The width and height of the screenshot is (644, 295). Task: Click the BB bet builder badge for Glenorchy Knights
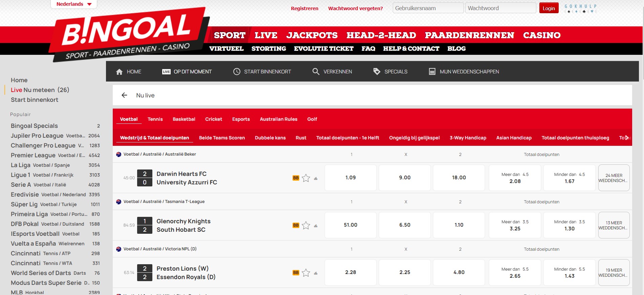[x=296, y=225]
